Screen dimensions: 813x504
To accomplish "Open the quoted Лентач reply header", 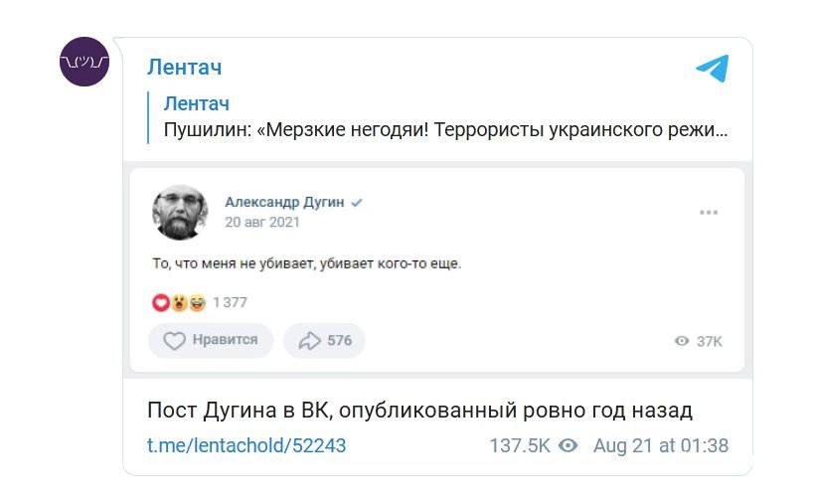I will (197, 103).
